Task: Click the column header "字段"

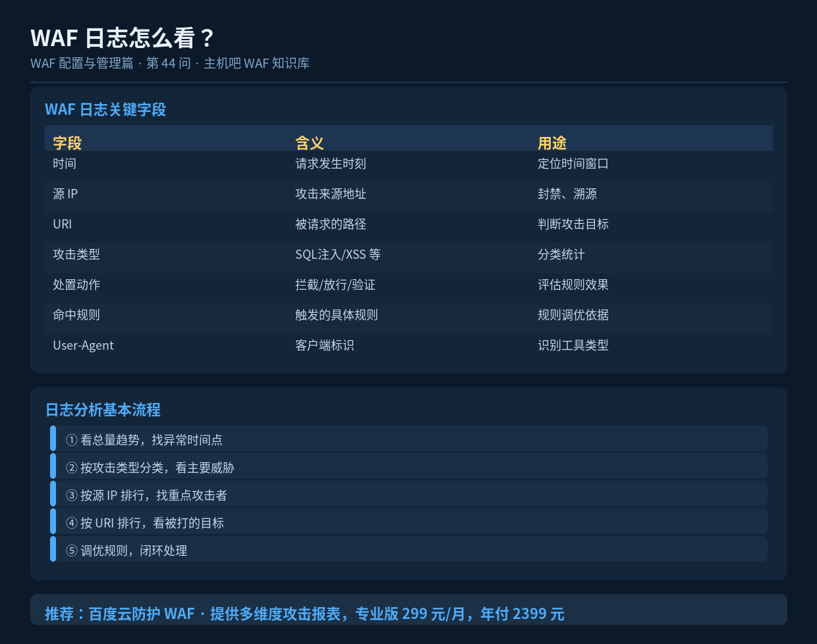Action: click(67, 143)
